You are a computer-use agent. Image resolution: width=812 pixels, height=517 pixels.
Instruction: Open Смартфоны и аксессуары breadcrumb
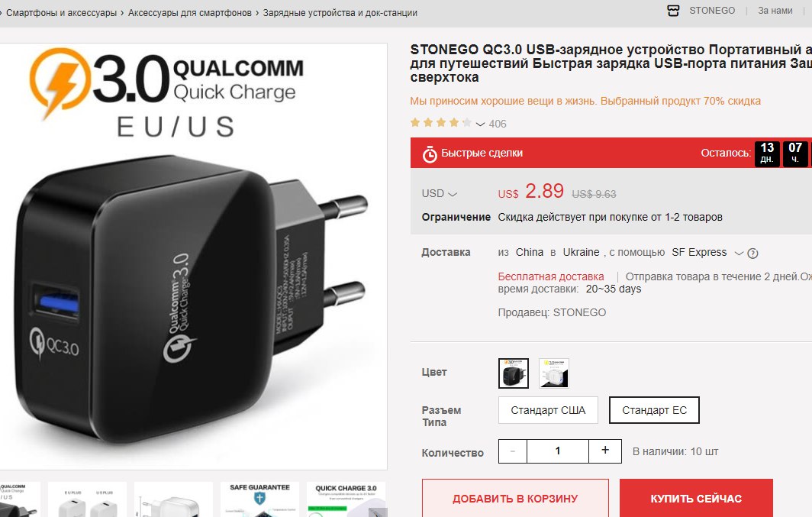pos(61,13)
